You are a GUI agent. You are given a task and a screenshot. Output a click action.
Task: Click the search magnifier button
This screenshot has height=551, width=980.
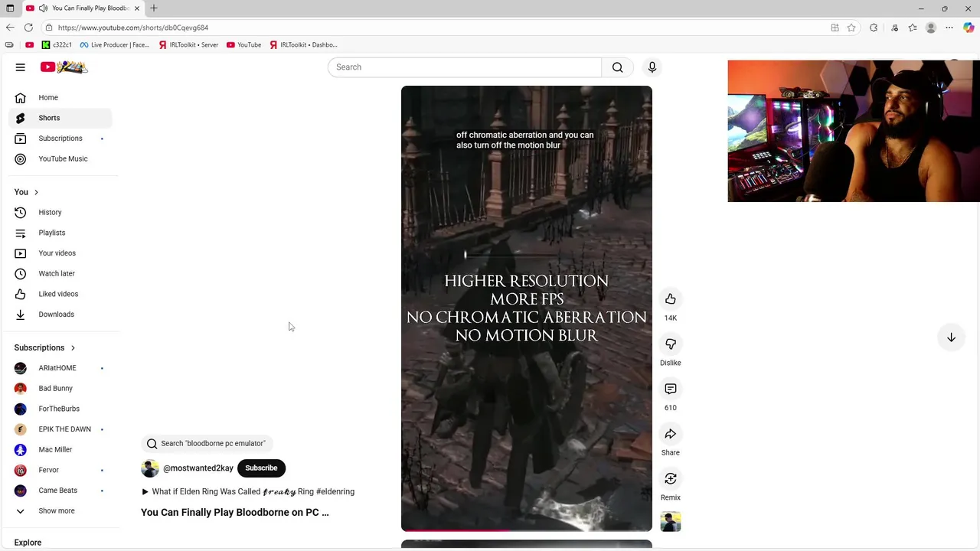[617, 67]
